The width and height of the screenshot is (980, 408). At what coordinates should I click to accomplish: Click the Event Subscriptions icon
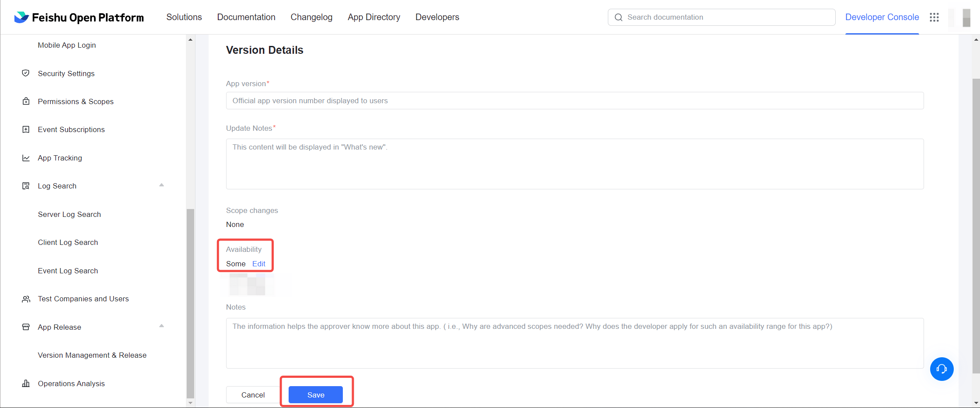click(26, 129)
